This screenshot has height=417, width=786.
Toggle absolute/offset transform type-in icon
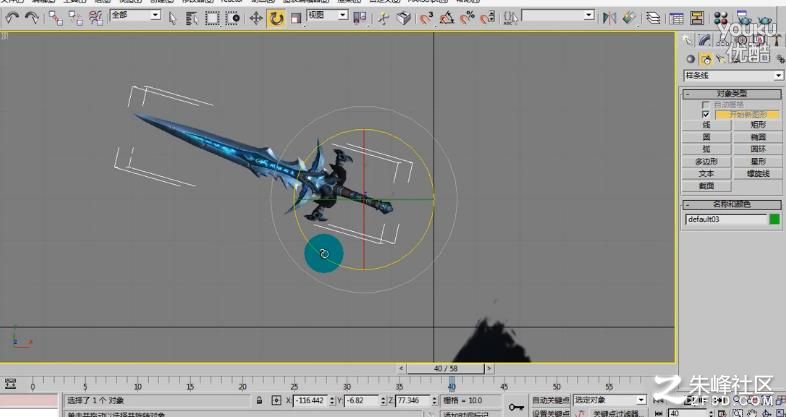pos(276,400)
